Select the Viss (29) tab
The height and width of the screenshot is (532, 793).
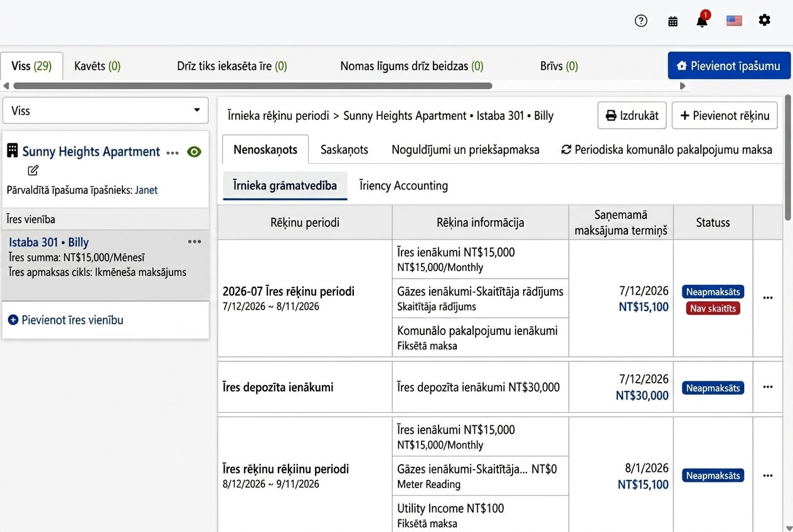coord(31,66)
